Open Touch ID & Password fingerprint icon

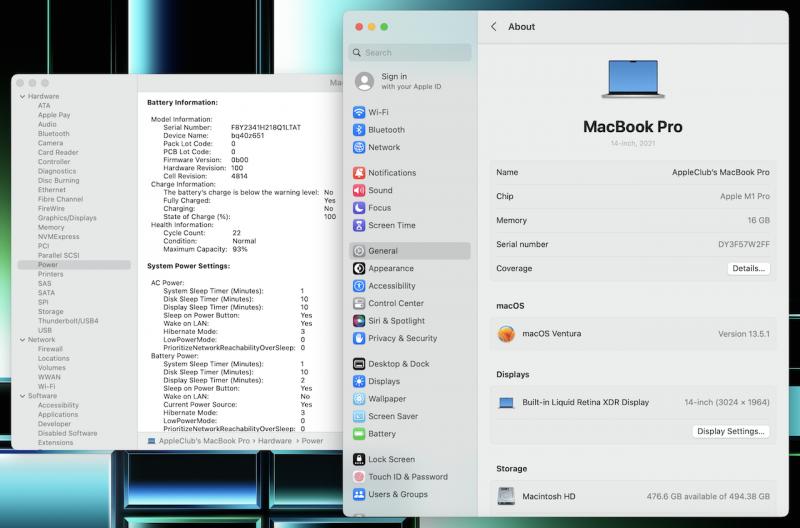[359, 477]
